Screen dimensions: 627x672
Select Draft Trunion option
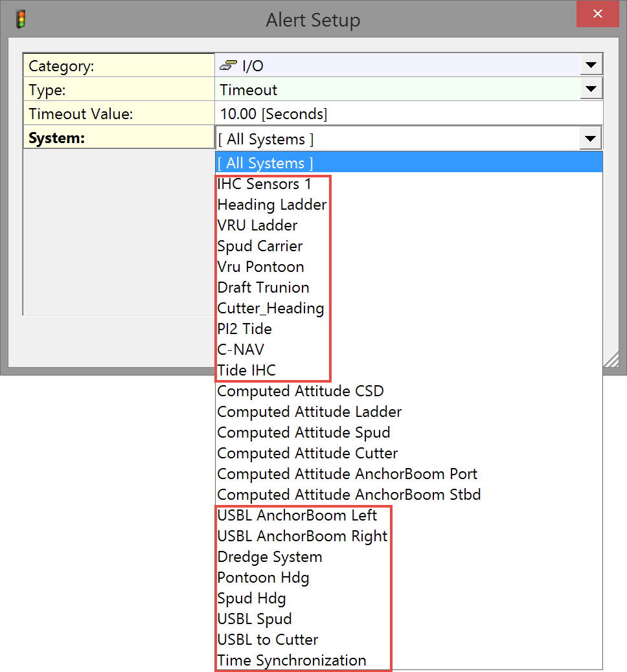(x=263, y=288)
